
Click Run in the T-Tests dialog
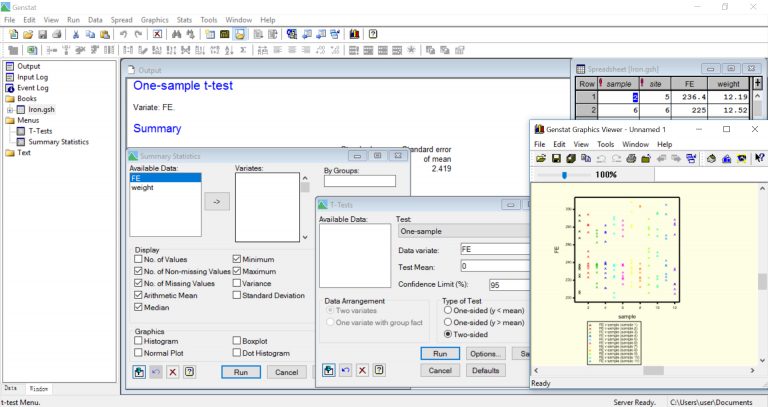point(440,354)
